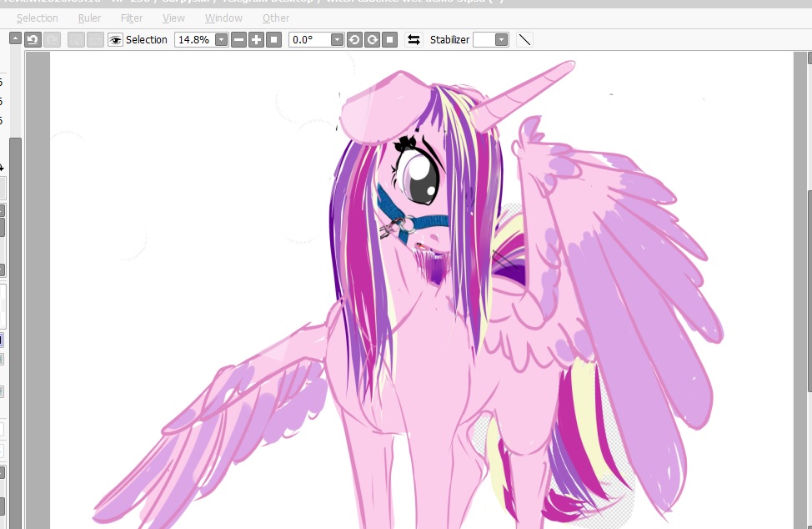Reset canvas rotation with the square button
The height and width of the screenshot is (529, 812).
click(389, 40)
